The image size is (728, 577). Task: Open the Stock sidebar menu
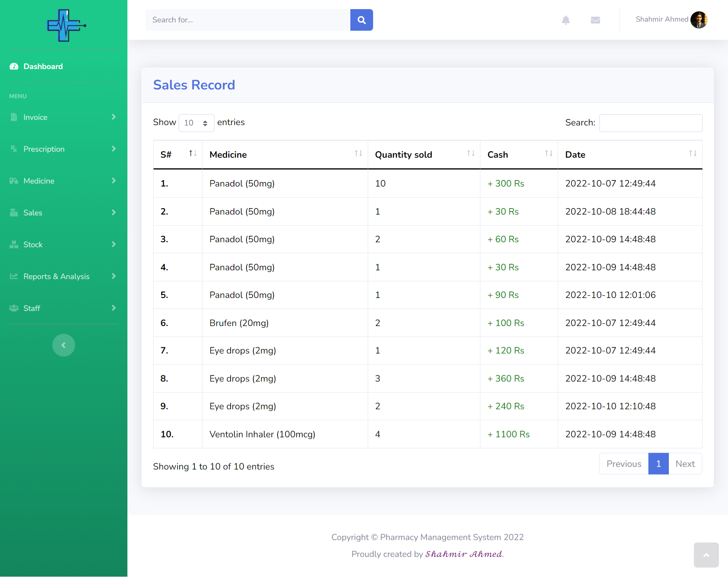(x=63, y=245)
